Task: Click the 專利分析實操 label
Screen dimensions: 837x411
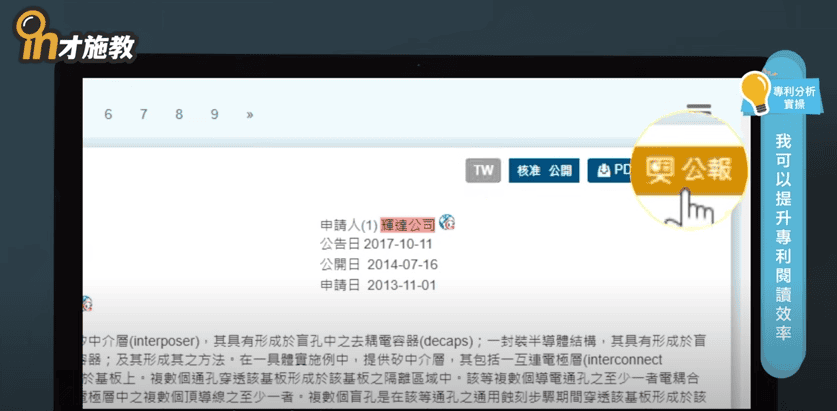Action: coord(795,97)
